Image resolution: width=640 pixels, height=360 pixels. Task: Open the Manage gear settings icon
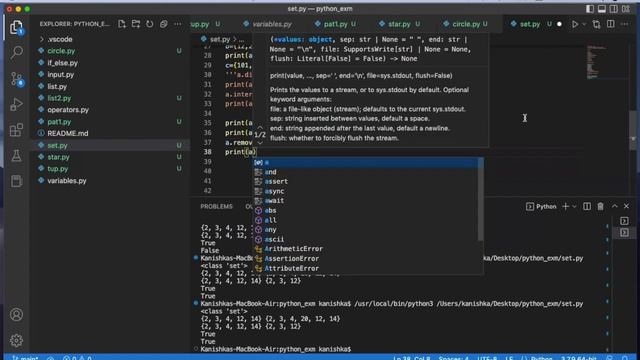click(16, 340)
